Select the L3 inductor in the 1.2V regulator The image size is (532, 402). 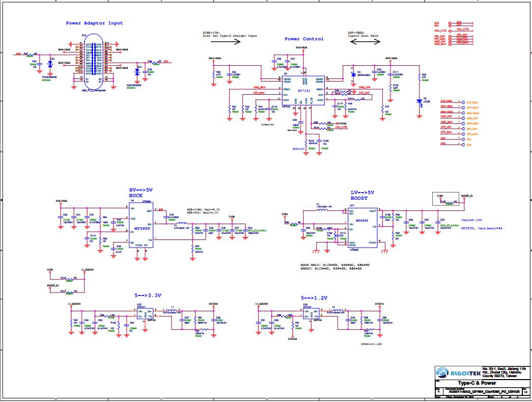coord(338,310)
